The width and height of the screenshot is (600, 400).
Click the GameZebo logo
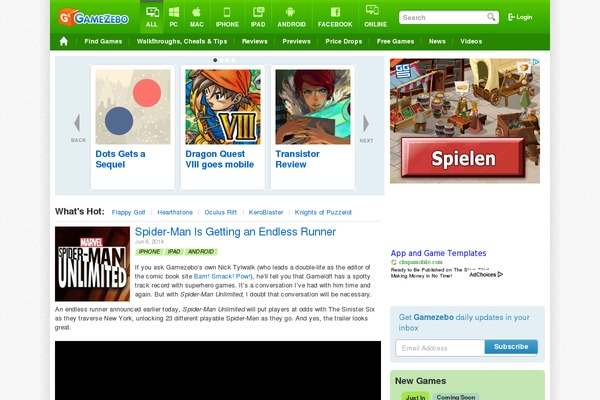[94, 17]
